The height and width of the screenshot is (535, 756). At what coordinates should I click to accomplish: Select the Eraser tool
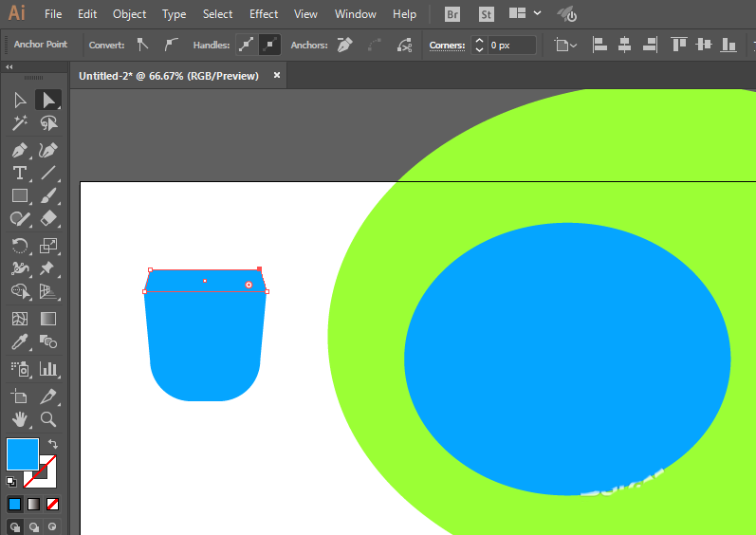coord(48,219)
